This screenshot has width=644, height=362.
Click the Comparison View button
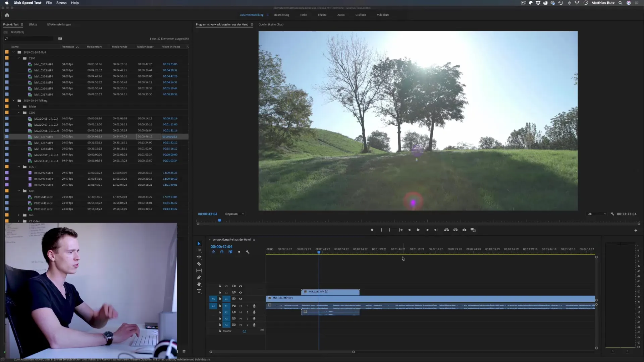pyautogui.click(x=473, y=230)
